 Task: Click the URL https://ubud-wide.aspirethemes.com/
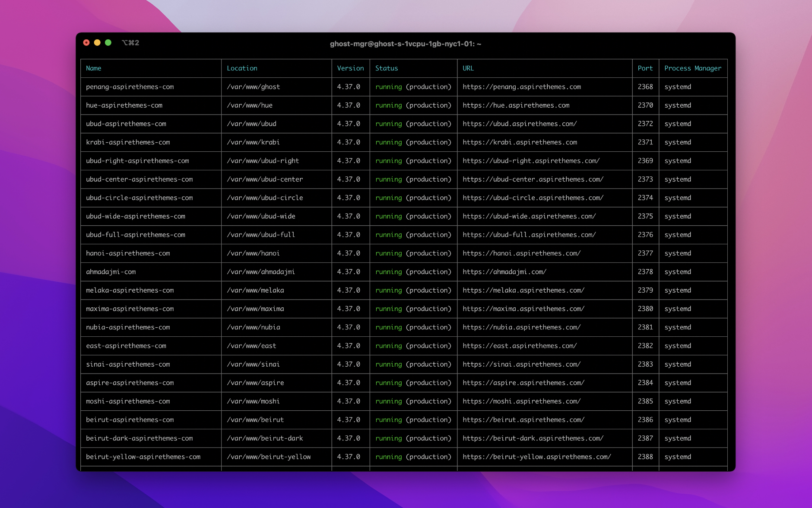(x=529, y=217)
